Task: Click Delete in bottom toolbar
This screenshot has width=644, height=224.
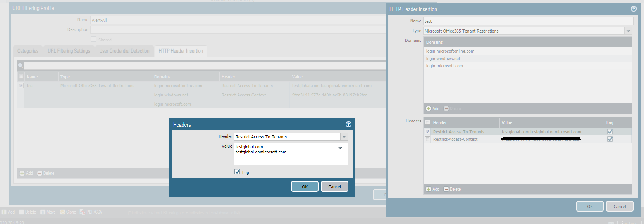Action: point(28,212)
